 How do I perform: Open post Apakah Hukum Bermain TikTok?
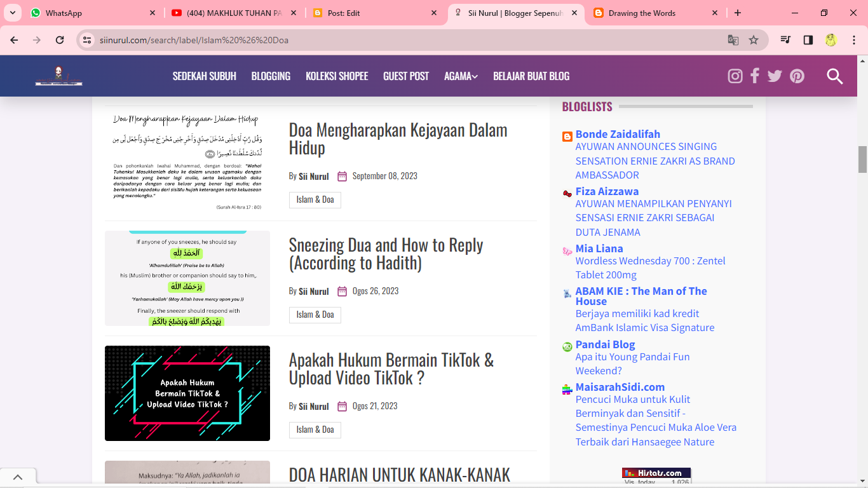[x=391, y=369]
